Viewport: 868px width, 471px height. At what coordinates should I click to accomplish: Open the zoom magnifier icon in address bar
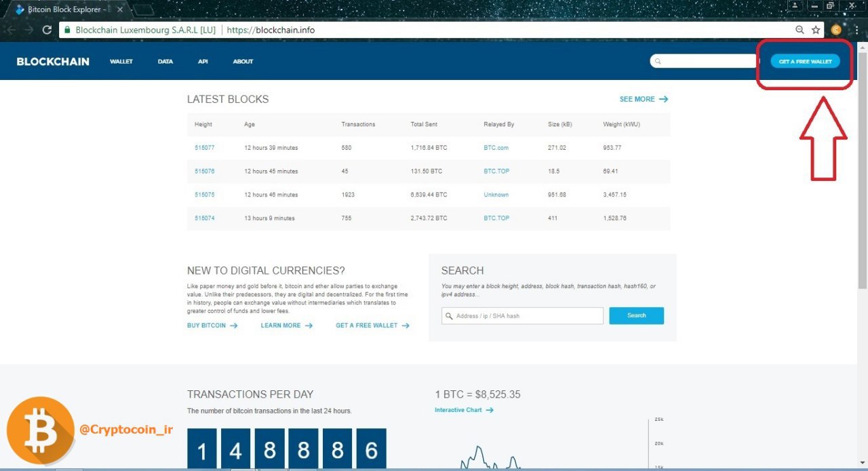pyautogui.click(x=800, y=30)
